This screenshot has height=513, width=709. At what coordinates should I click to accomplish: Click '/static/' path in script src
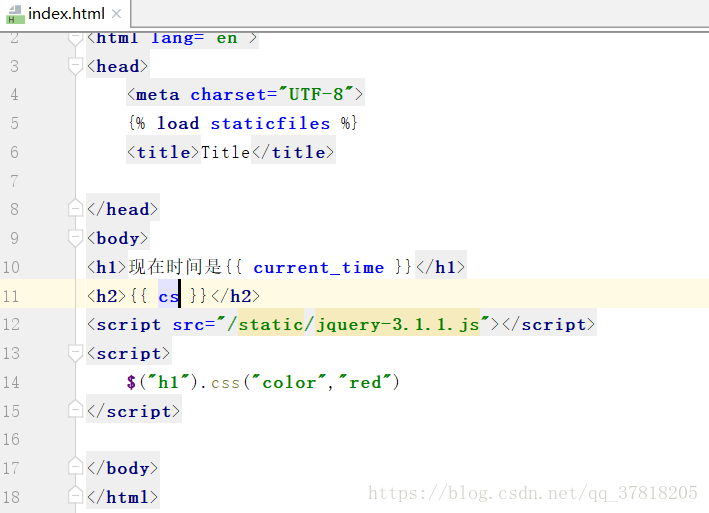coord(271,325)
